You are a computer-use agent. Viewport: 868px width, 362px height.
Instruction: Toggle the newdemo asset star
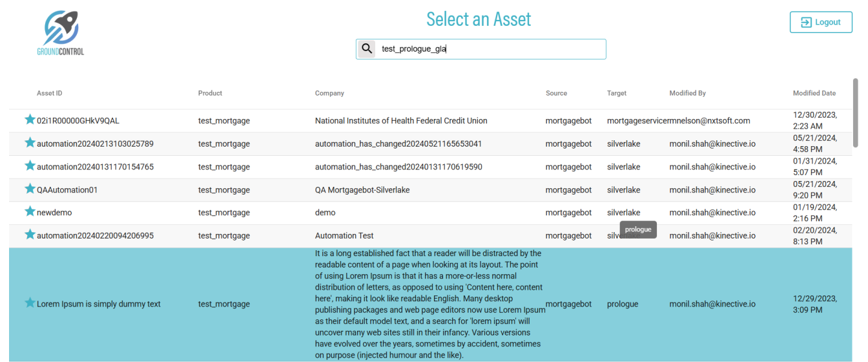(30, 212)
